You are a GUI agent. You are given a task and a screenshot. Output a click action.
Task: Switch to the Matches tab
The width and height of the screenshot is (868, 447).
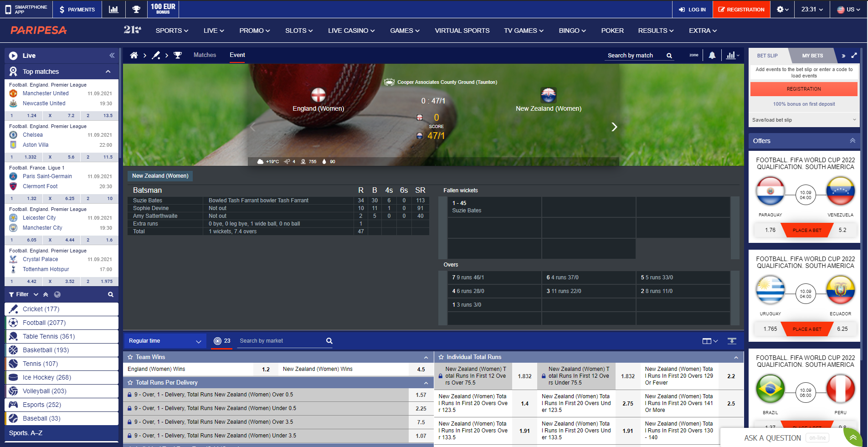click(x=205, y=55)
